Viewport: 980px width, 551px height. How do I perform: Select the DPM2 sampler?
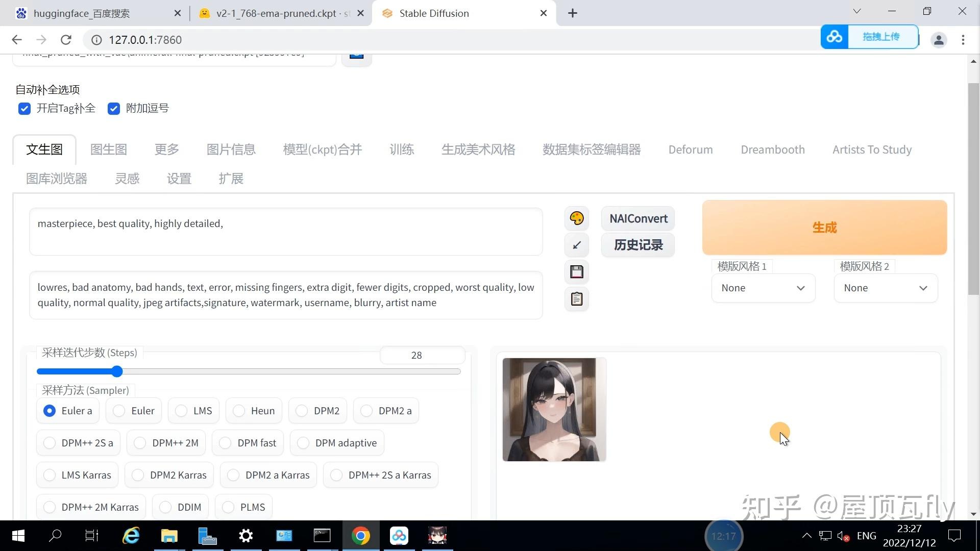pos(317,411)
